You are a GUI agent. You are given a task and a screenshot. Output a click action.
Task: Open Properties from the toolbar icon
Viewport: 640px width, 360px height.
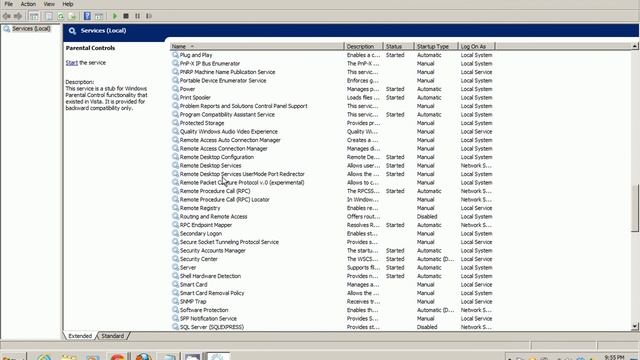(49, 16)
